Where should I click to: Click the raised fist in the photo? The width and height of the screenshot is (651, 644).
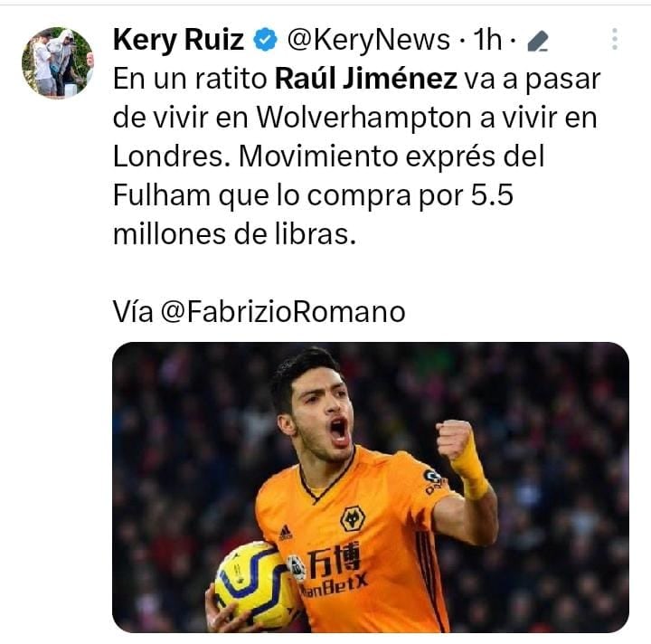[x=454, y=440]
